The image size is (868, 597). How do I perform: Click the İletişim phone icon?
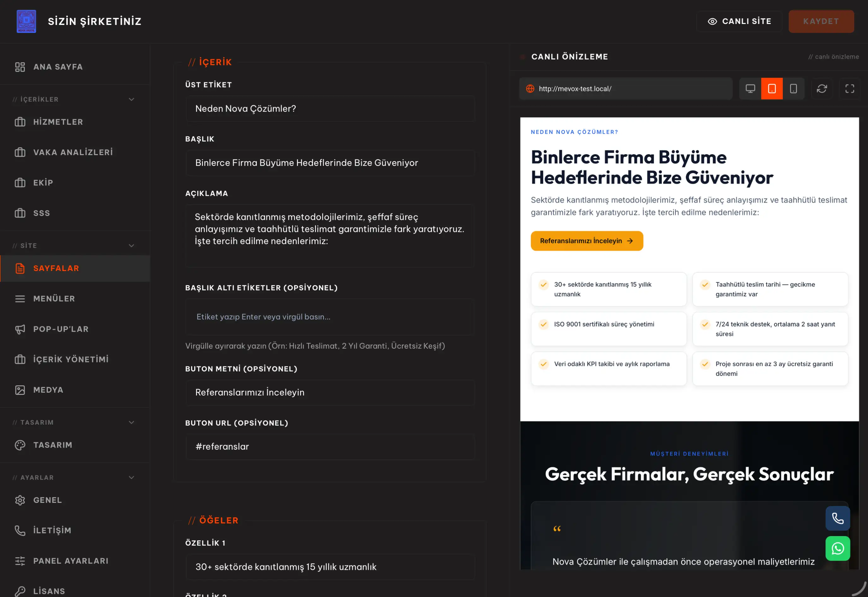coord(20,530)
